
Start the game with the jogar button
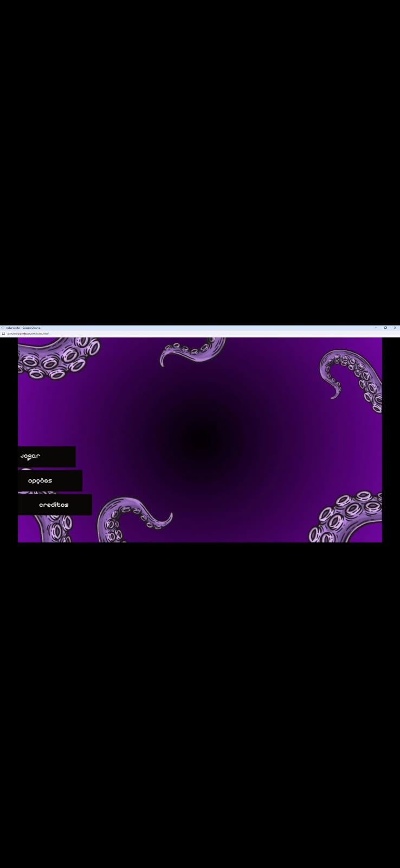47,456
